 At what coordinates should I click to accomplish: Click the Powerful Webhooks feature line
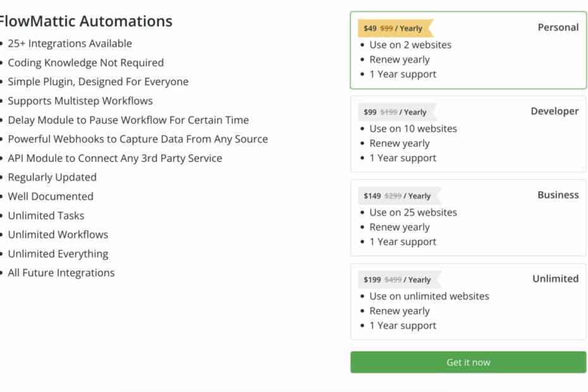pyautogui.click(x=138, y=139)
